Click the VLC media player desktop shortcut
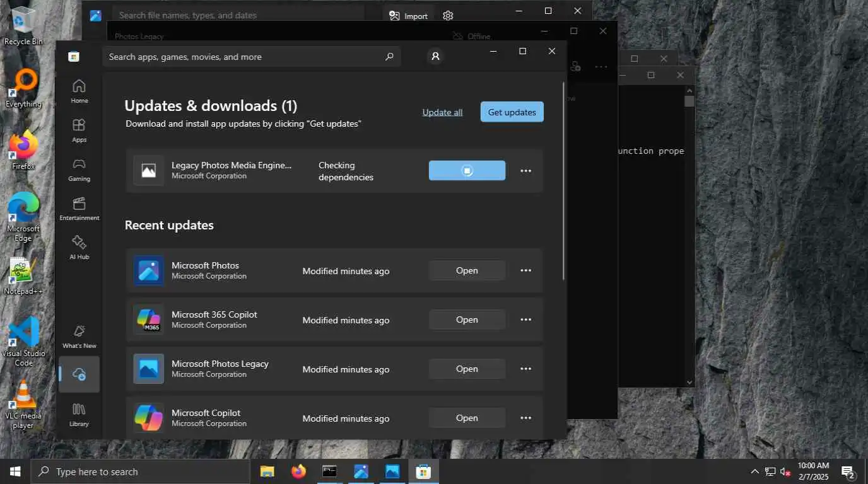Image resolution: width=868 pixels, height=484 pixels. point(23,404)
